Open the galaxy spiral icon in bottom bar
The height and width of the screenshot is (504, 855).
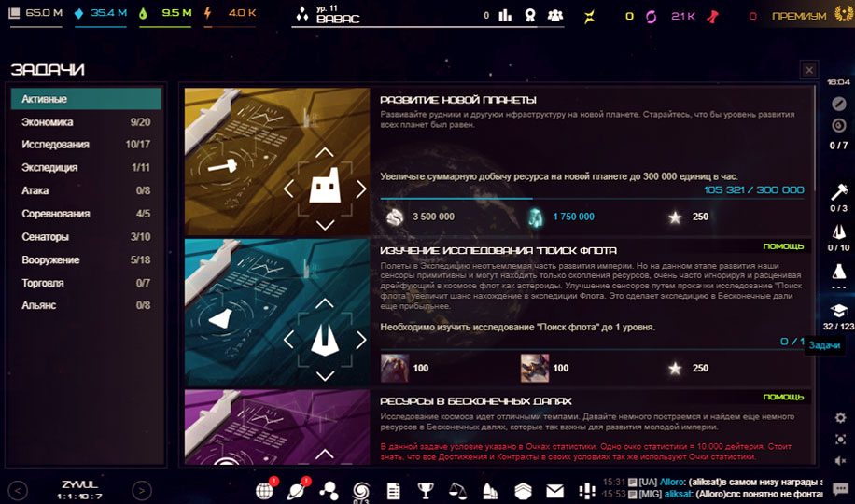(361, 490)
